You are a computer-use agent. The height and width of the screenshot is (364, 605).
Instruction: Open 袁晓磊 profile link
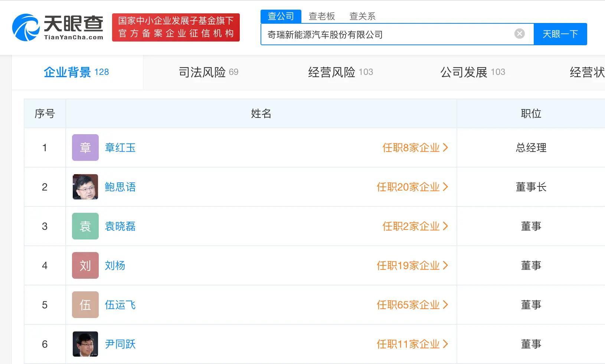[120, 226]
